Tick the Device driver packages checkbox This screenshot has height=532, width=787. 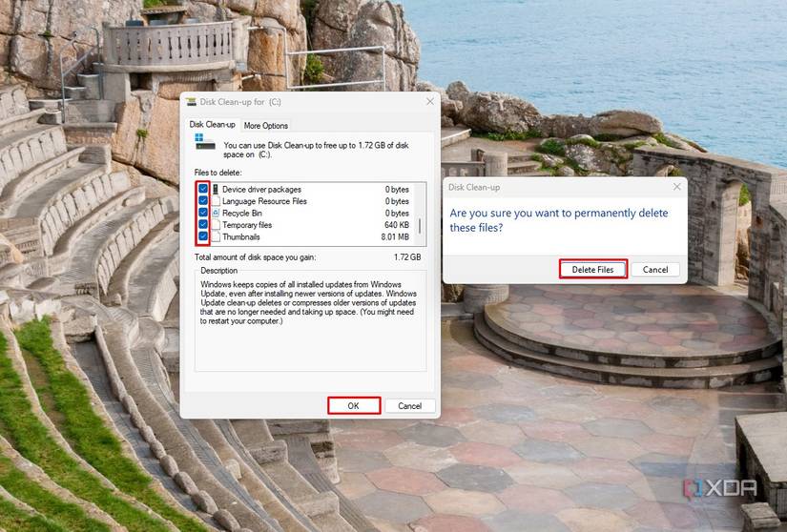coord(203,189)
